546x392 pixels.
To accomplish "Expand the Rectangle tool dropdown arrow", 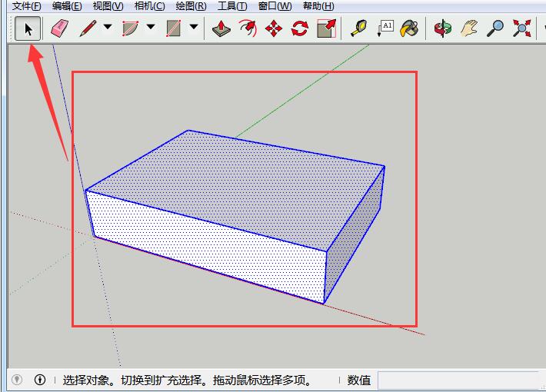I will [x=194, y=27].
